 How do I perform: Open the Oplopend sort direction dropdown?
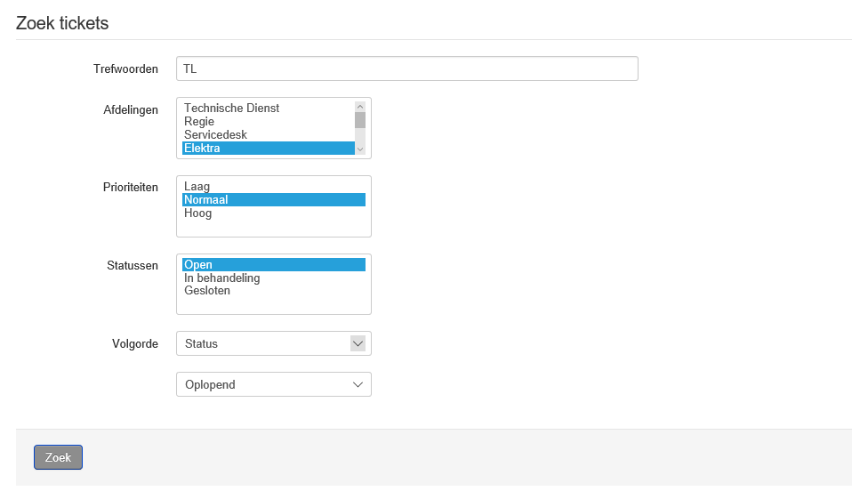point(274,385)
